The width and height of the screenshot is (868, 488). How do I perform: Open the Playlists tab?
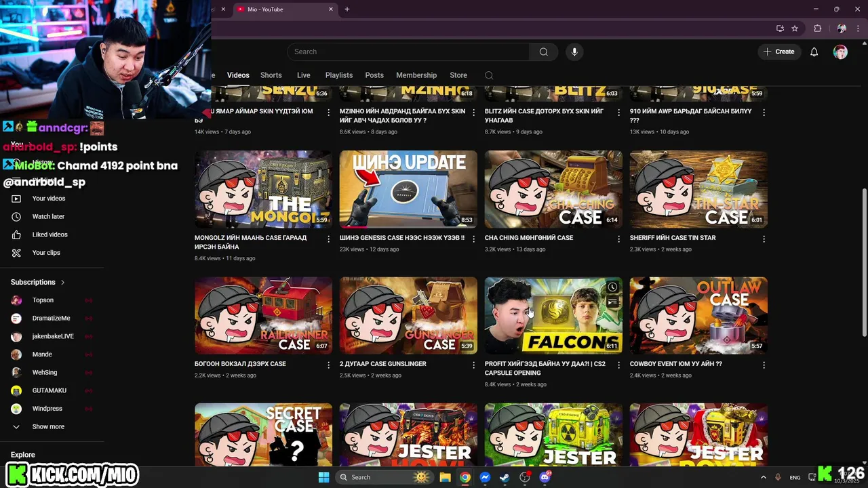(x=339, y=75)
